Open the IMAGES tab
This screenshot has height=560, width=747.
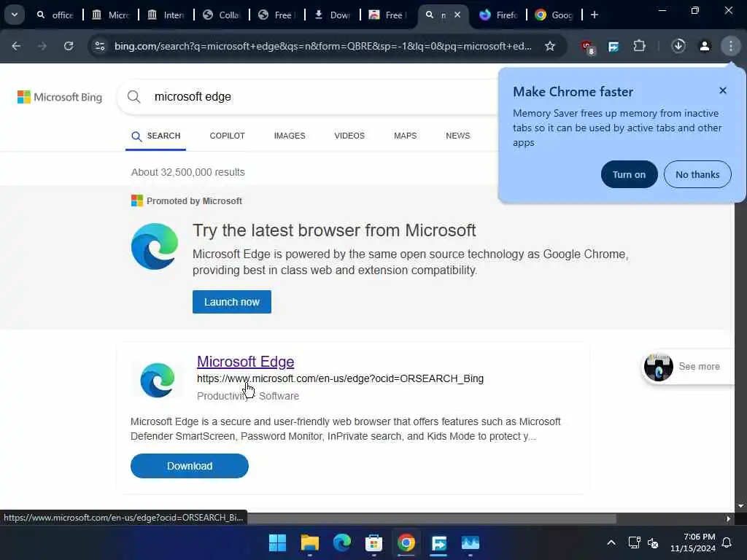tap(290, 136)
